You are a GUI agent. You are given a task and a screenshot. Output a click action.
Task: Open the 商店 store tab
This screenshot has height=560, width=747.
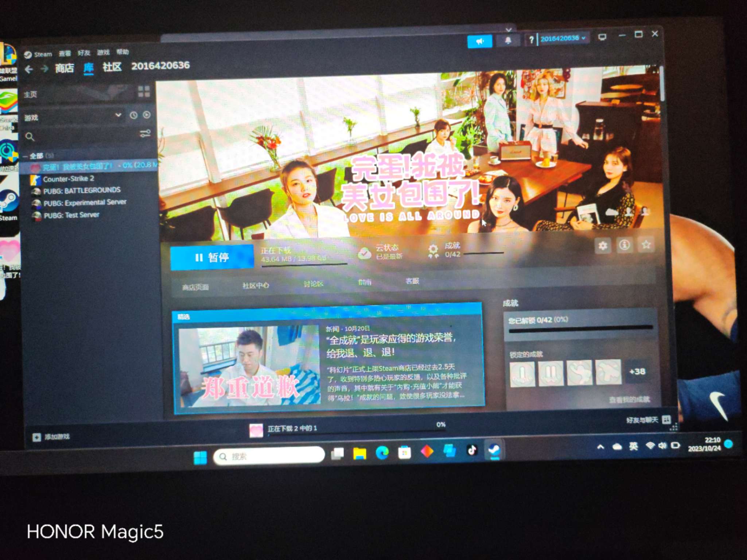tap(65, 68)
